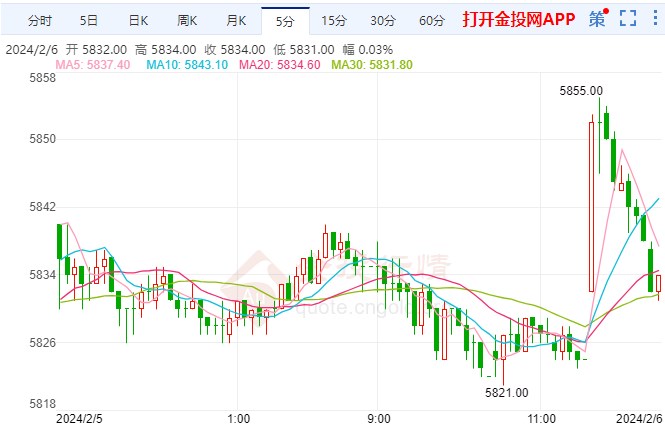Image resolution: width=665 pixels, height=424 pixels.
Task: Click the 收 5834.00 close value
Action: point(235,50)
